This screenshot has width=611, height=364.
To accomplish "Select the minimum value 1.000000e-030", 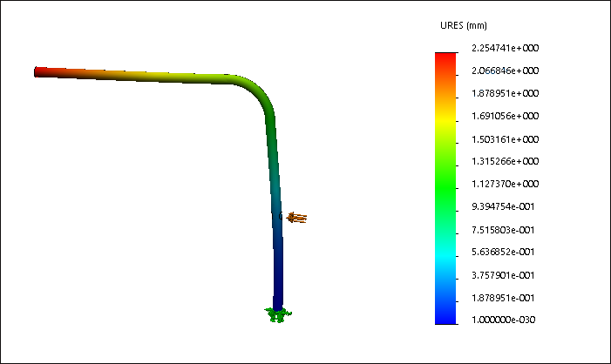I will 504,320.
